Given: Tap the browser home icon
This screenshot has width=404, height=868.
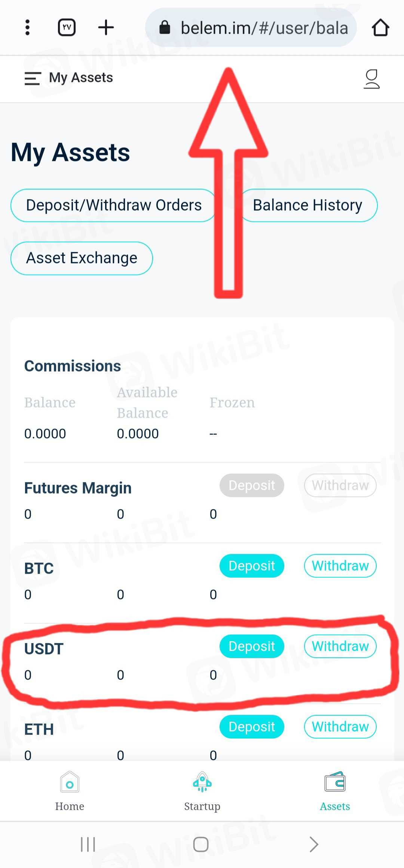Looking at the screenshot, I should pos(380,27).
